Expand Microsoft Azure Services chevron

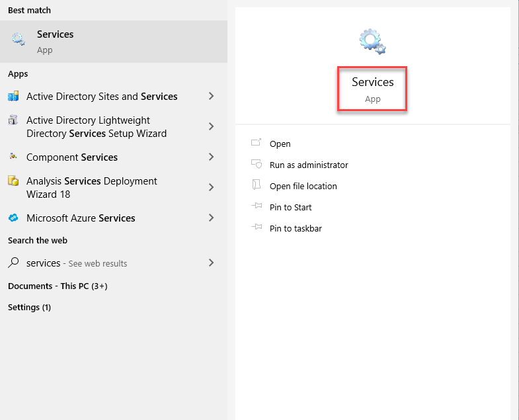(x=211, y=218)
